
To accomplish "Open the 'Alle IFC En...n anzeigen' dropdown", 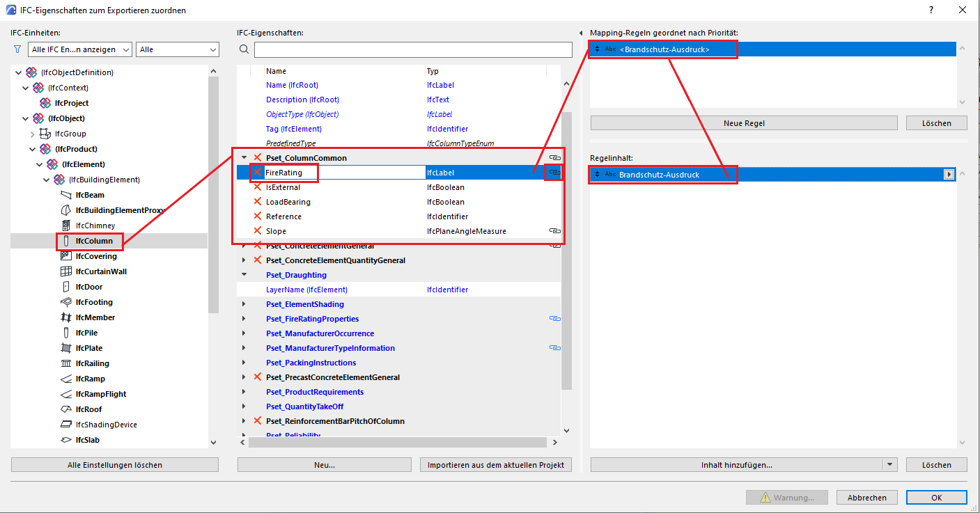I will click(80, 49).
